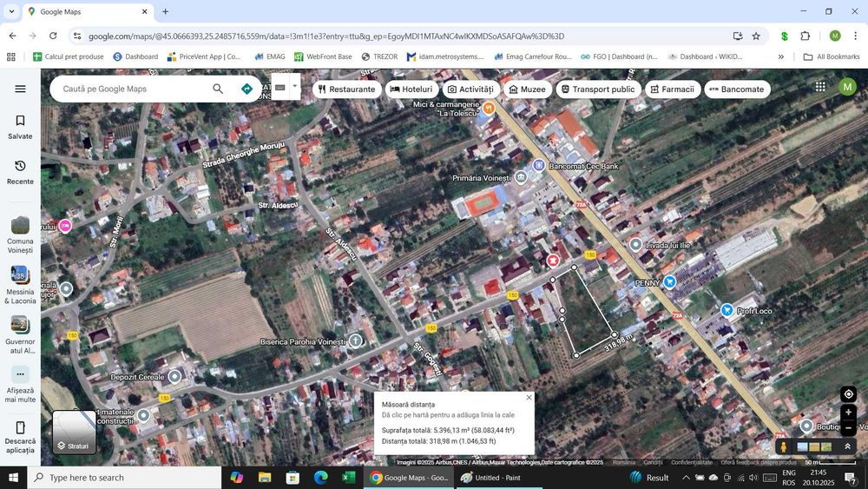Click the my-location target button
868x489 pixels.
click(848, 394)
